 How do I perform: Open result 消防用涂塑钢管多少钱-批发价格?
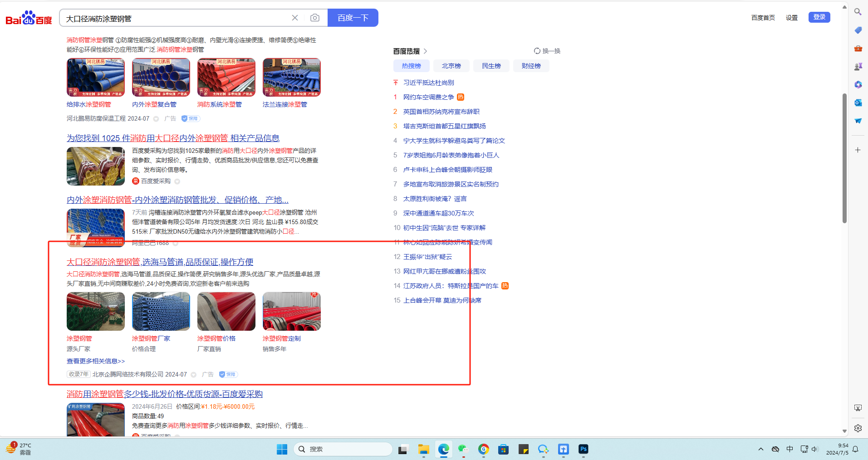(165, 394)
